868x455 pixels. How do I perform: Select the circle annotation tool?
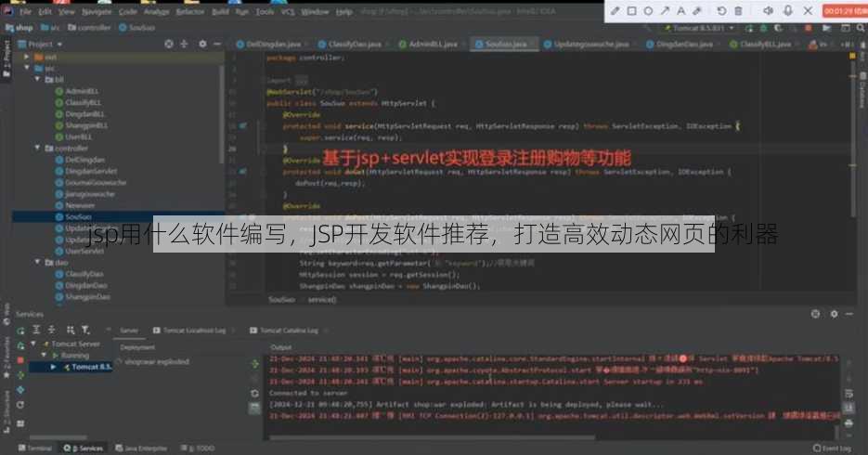648,10
